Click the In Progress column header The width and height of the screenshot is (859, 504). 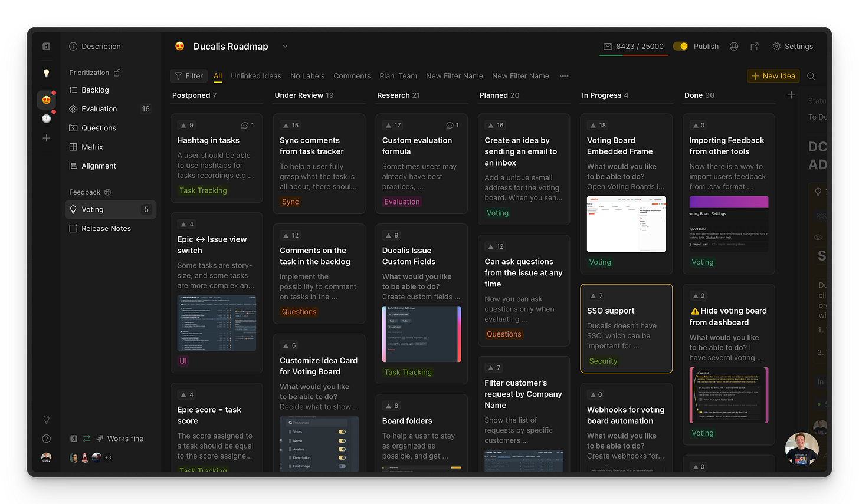click(605, 95)
